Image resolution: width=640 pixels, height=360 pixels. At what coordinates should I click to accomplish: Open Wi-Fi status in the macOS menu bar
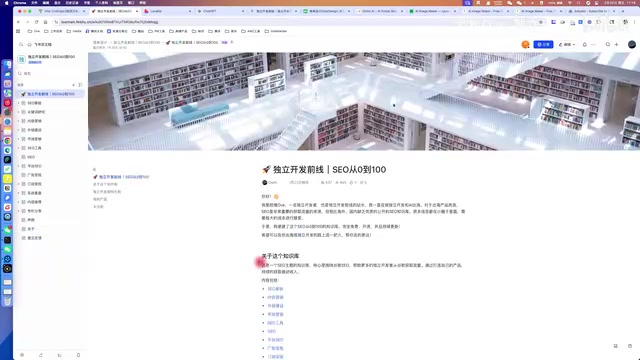tap(570, 2)
